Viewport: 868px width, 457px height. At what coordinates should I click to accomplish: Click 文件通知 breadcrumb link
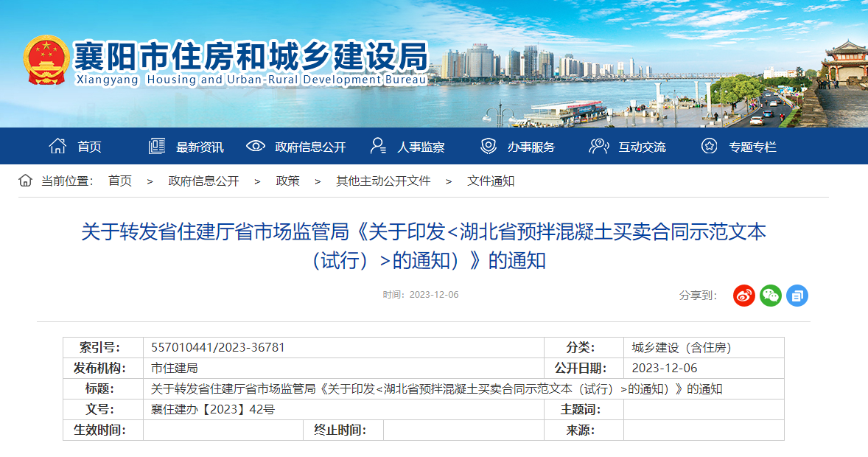[x=491, y=181]
